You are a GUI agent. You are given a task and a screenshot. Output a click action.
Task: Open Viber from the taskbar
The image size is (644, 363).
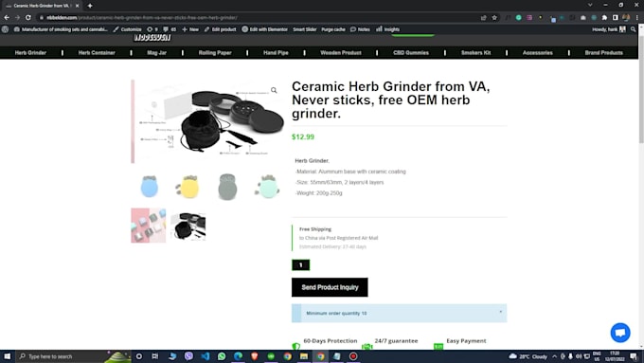(x=188, y=356)
